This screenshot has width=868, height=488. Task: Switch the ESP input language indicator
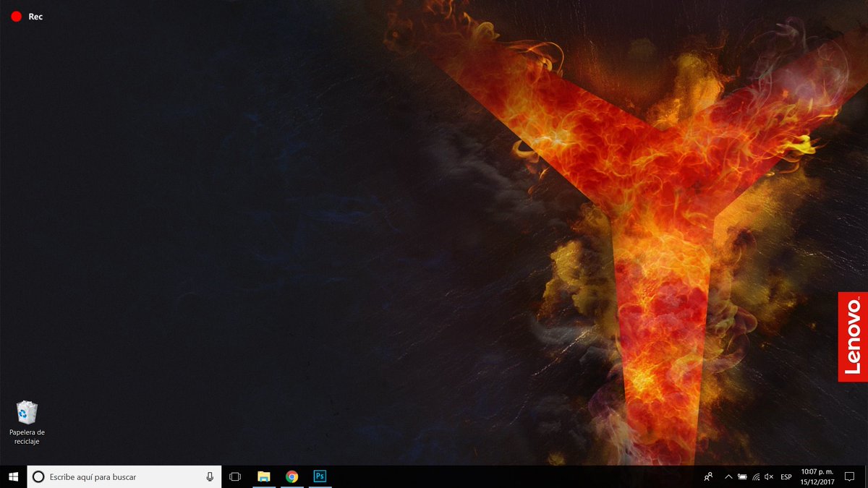pyautogui.click(x=786, y=476)
